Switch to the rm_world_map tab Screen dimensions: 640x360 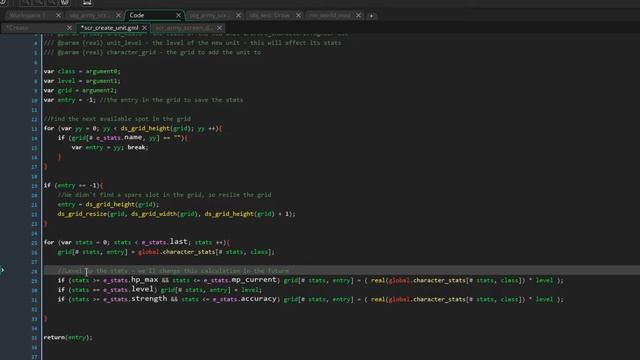coord(329,16)
